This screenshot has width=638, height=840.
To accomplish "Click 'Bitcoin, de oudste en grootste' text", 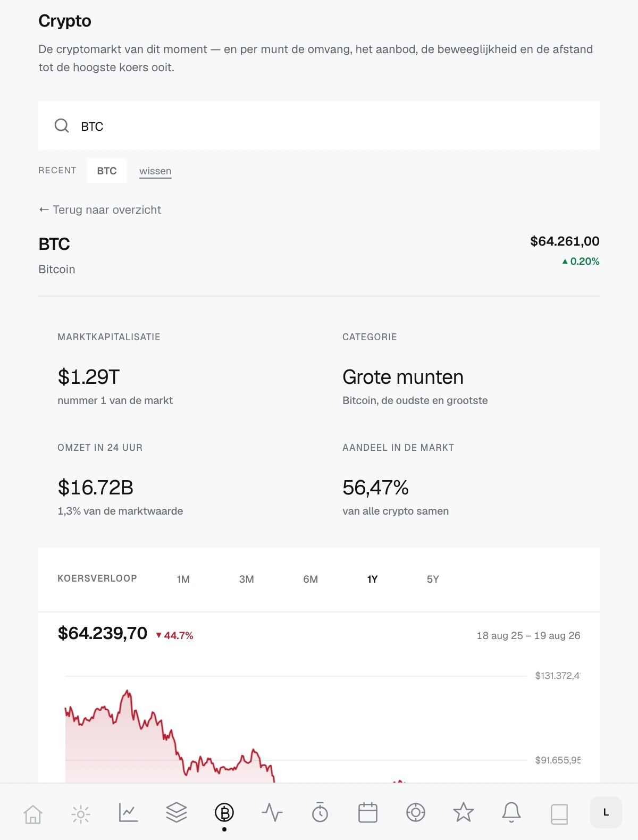I will click(x=415, y=401).
